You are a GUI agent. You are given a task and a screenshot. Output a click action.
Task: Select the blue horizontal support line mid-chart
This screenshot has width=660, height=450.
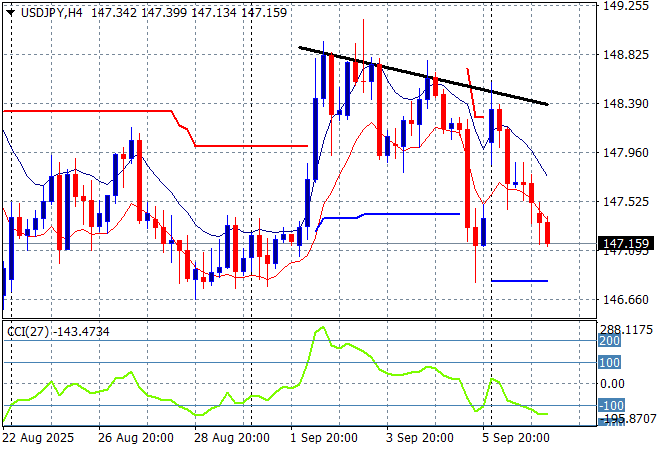[x=400, y=214]
